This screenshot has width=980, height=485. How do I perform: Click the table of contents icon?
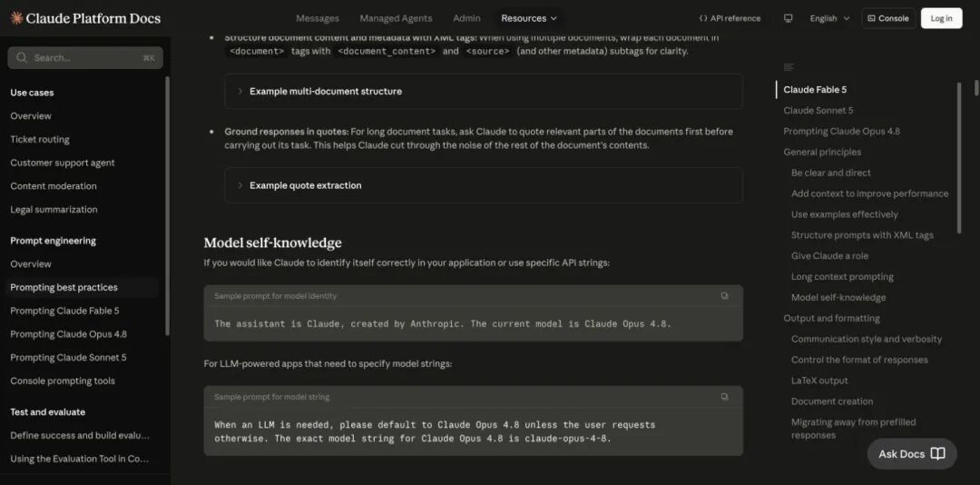[789, 67]
